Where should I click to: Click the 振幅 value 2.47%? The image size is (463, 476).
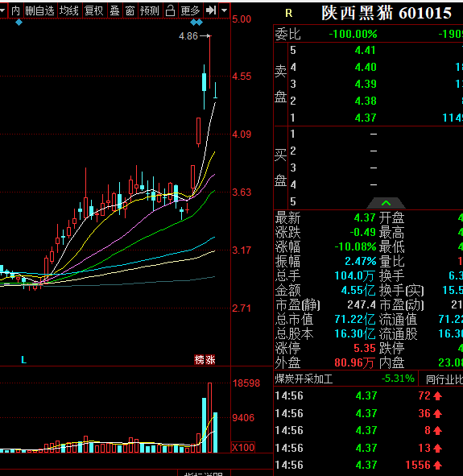(x=361, y=261)
